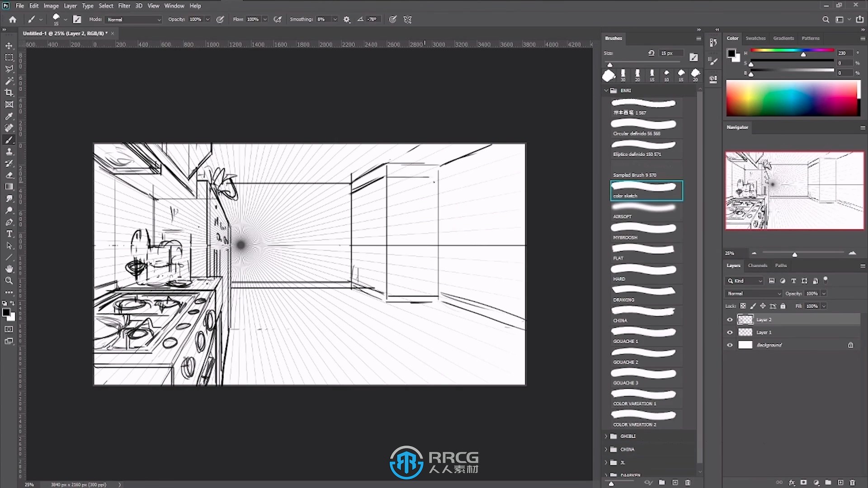This screenshot has width=868, height=488.
Task: Open brush Mode dropdown set to Normal
Action: (133, 19)
